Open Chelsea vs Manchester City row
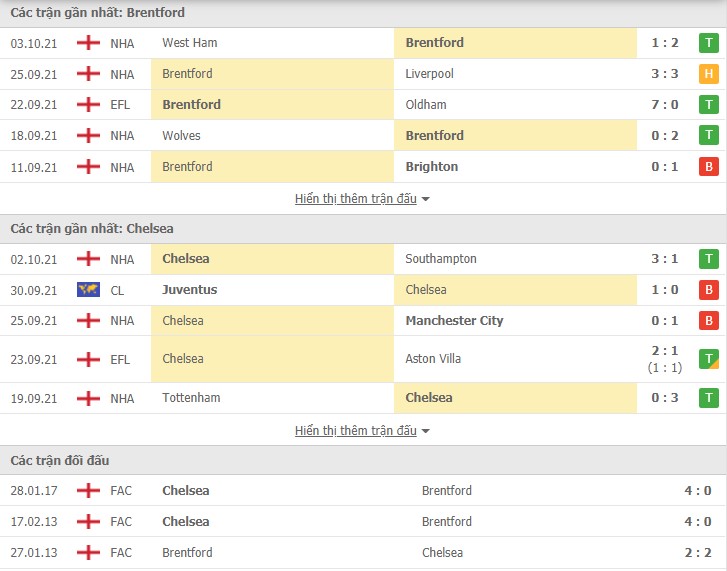 364,321
